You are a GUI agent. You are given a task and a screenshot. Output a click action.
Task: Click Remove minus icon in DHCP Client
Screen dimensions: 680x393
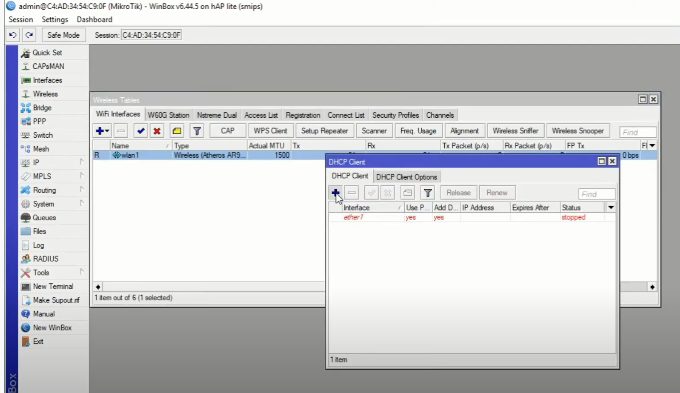point(352,193)
